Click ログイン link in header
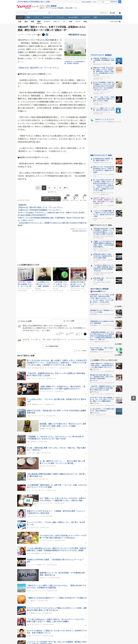 pyautogui.click(x=42, y=8)
